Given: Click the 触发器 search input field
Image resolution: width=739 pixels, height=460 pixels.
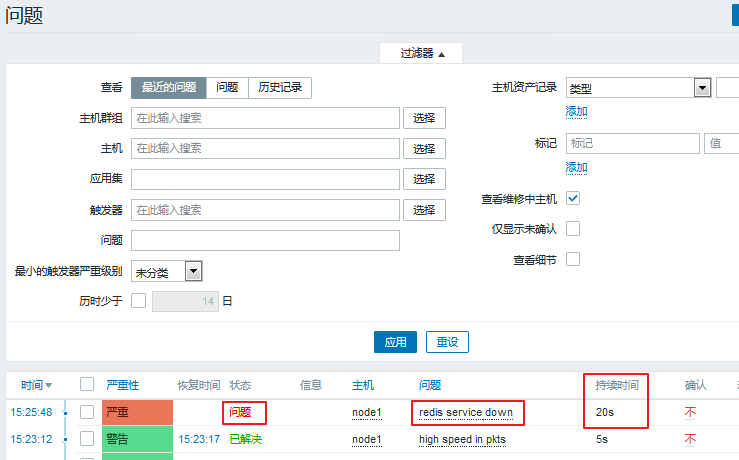Looking at the screenshot, I should point(265,210).
